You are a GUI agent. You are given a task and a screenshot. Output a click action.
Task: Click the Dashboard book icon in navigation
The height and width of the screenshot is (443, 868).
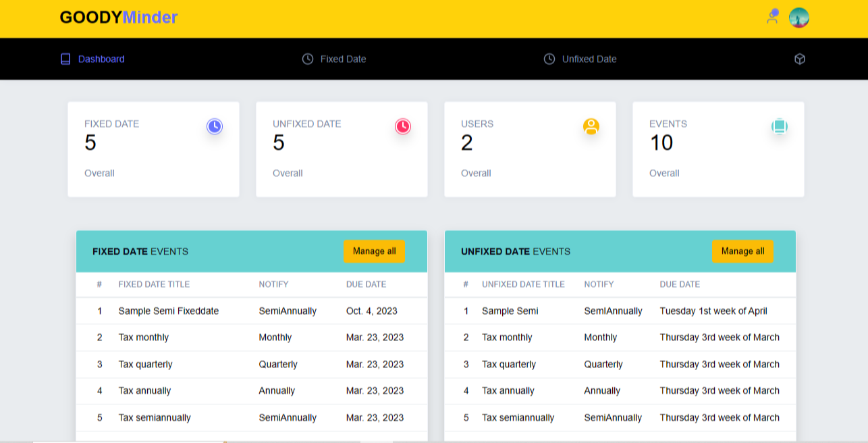[x=65, y=59]
